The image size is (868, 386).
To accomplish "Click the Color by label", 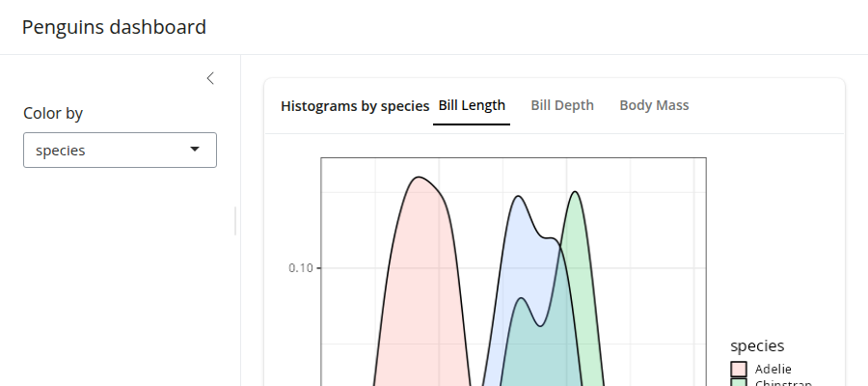I will pyautogui.click(x=53, y=113).
